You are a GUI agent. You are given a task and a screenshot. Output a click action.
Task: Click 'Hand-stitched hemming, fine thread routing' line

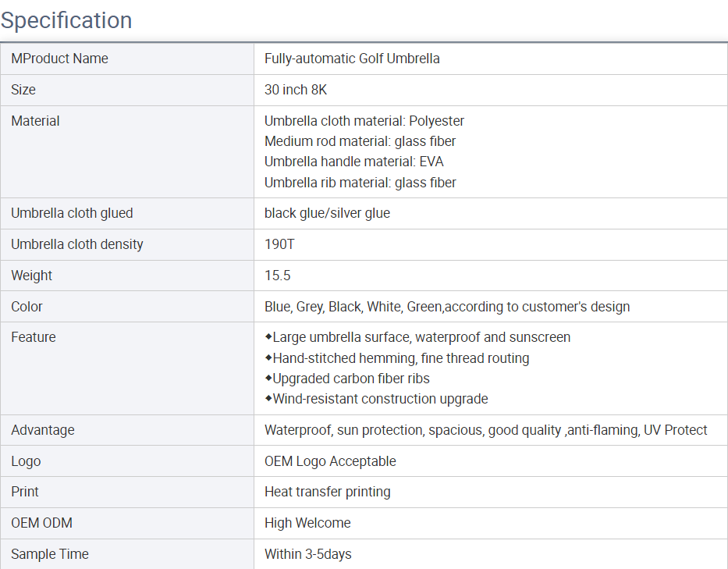[397, 358]
